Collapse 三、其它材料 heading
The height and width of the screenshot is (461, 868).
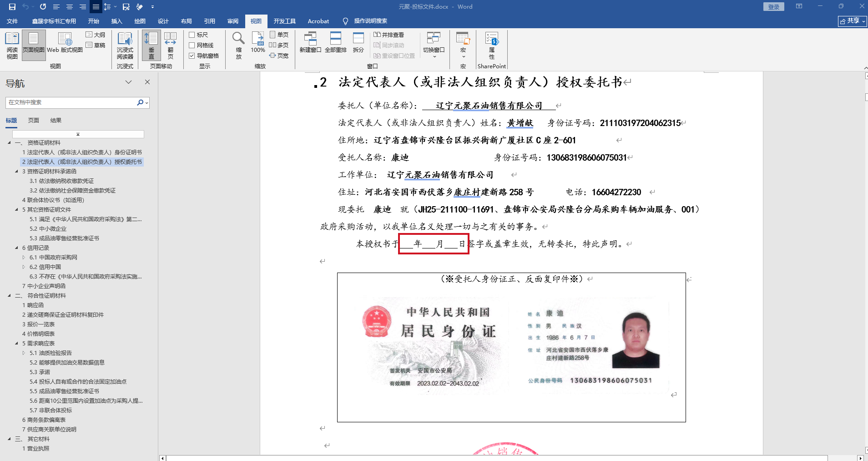click(x=9, y=439)
